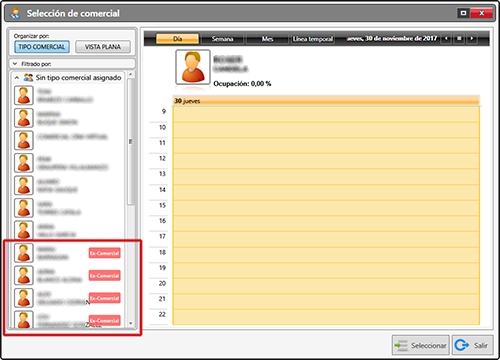Screen dimensions: 500x360
Task: Select the 20 o'clock calendar slot
Action: click(x=326, y=286)
